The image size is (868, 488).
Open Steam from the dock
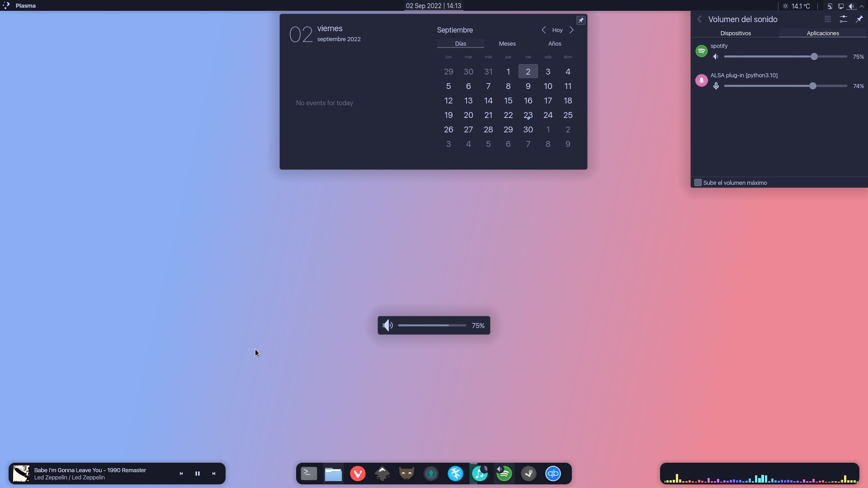(x=529, y=474)
